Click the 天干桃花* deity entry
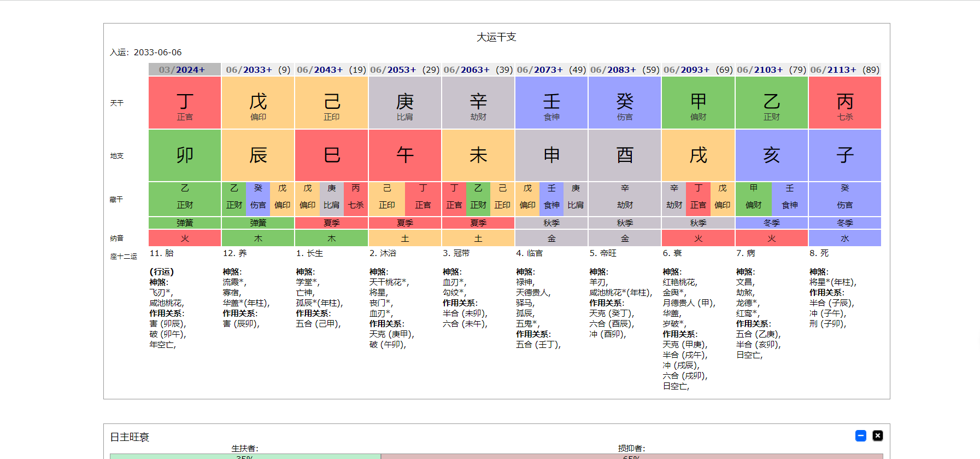The image size is (980, 459). (x=389, y=282)
